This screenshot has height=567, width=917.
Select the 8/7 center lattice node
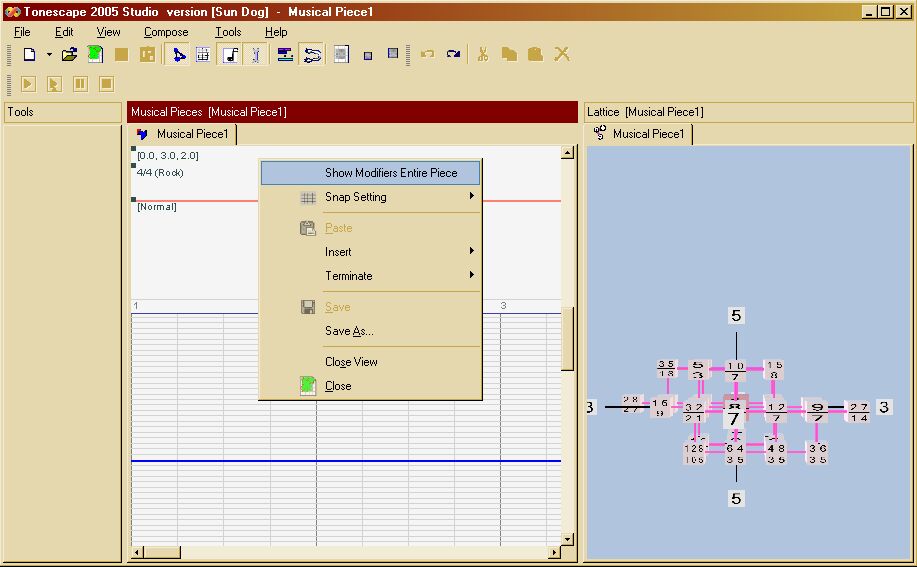[x=735, y=413]
